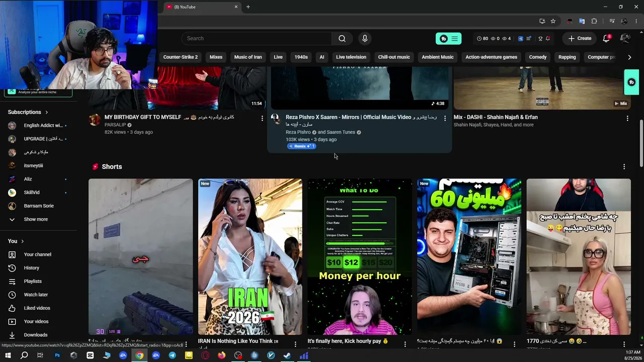644x362 pixels.
Task: Open Windows taskbar search
Action: pyautogui.click(x=24, y=355)
